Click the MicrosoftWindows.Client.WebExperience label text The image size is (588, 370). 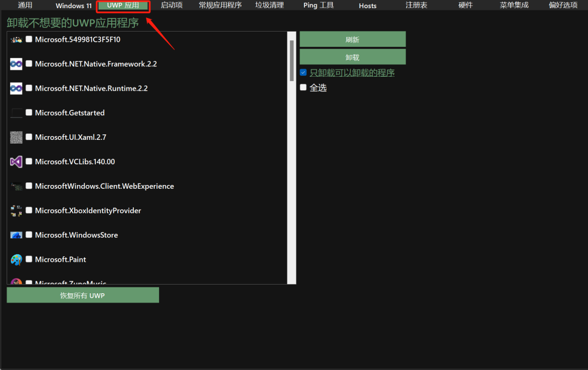[x=105, y=186]
